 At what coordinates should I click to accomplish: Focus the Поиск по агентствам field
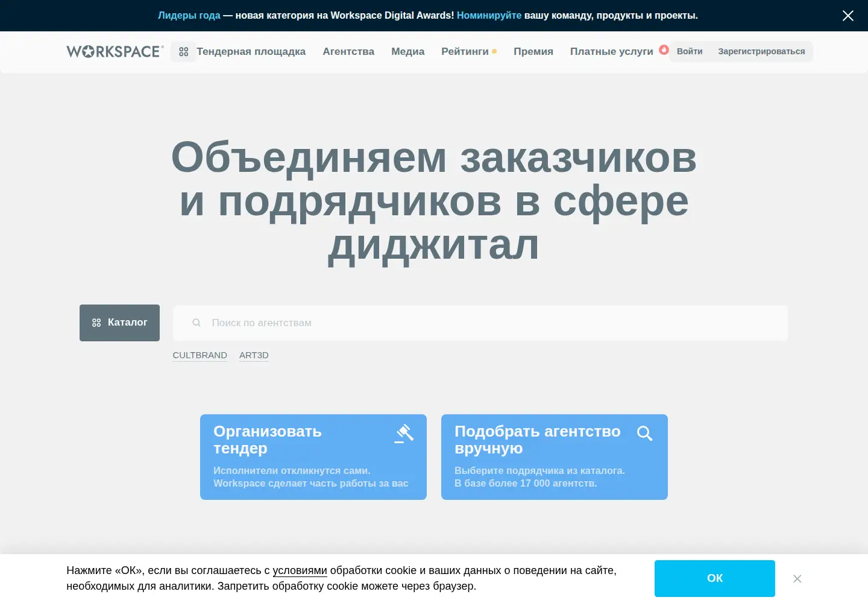click(480, 323)
